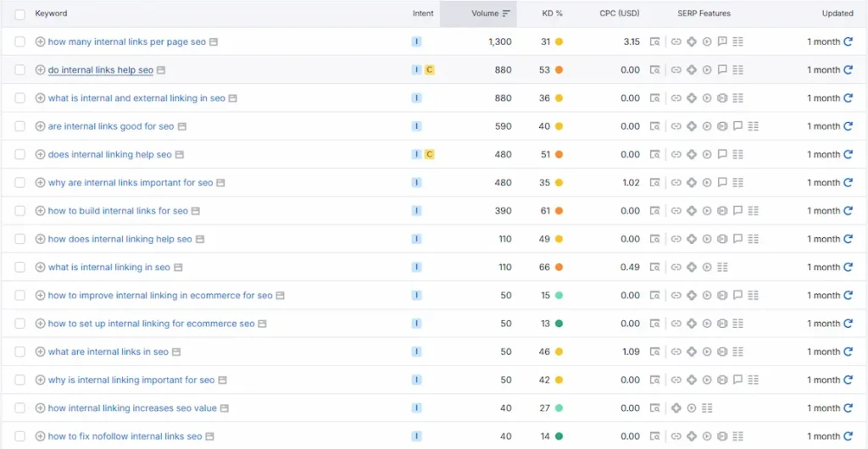
Task: Click video icon in 'how internal linking increases seo value' row
Action: point(692,408)
